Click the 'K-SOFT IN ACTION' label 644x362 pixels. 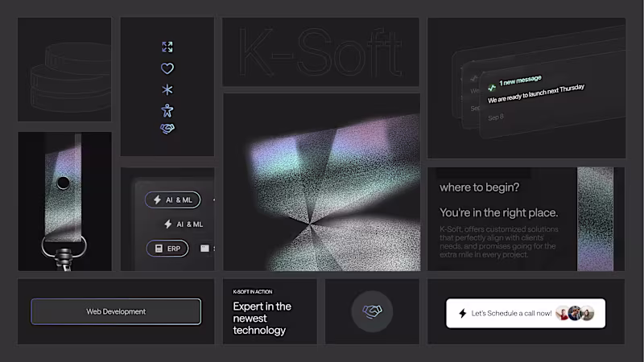pos(253,292)
